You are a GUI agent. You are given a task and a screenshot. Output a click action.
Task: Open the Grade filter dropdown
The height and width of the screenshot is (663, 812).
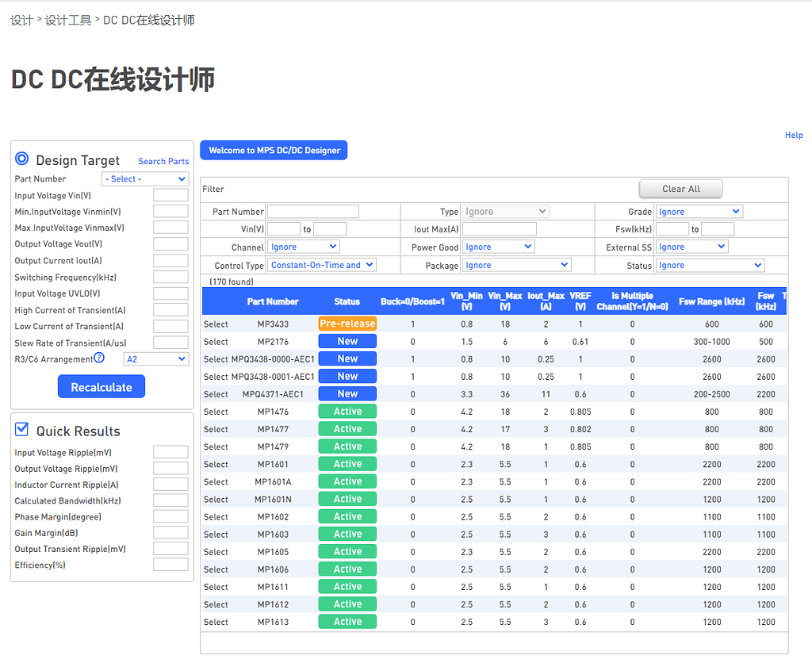698,211
